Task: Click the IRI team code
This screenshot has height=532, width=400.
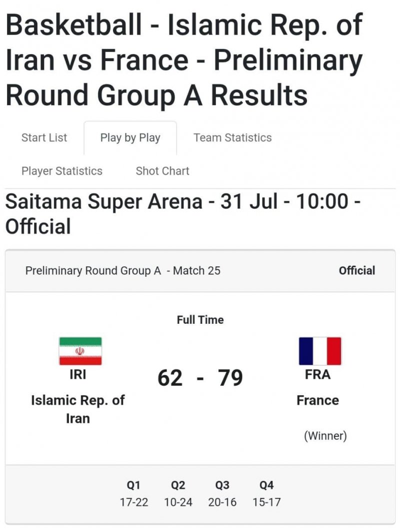Action: coord(78,374)
